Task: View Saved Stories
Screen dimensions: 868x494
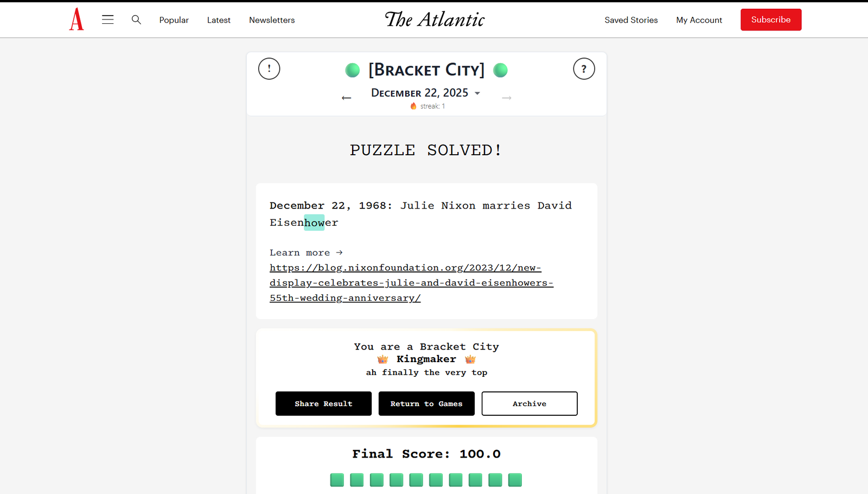Action: click(x=631, y=20)
